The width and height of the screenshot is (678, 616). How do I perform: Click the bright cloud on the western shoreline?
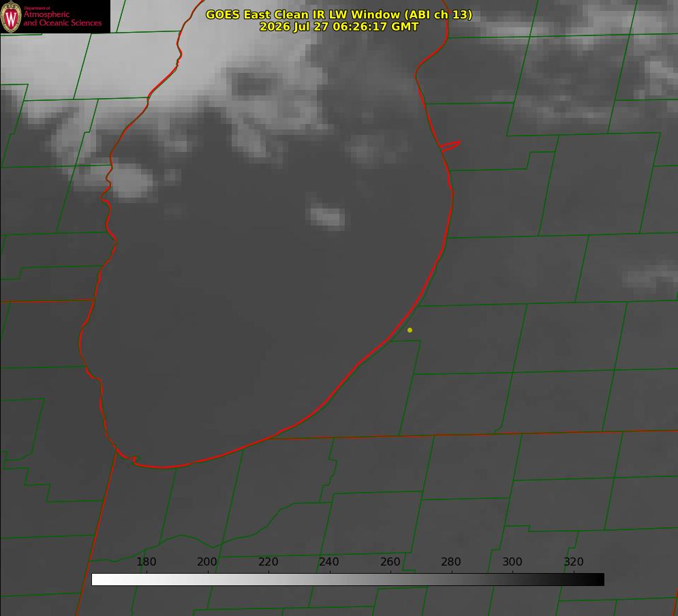129,181
